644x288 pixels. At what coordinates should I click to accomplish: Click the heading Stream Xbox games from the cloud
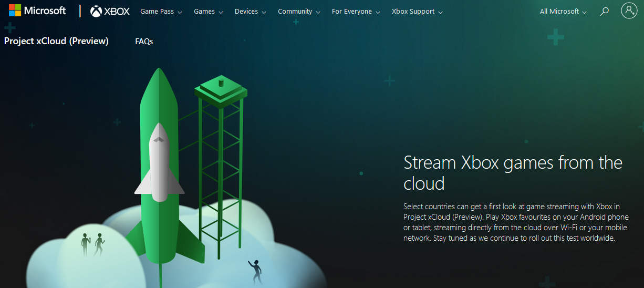coord(513,172)
